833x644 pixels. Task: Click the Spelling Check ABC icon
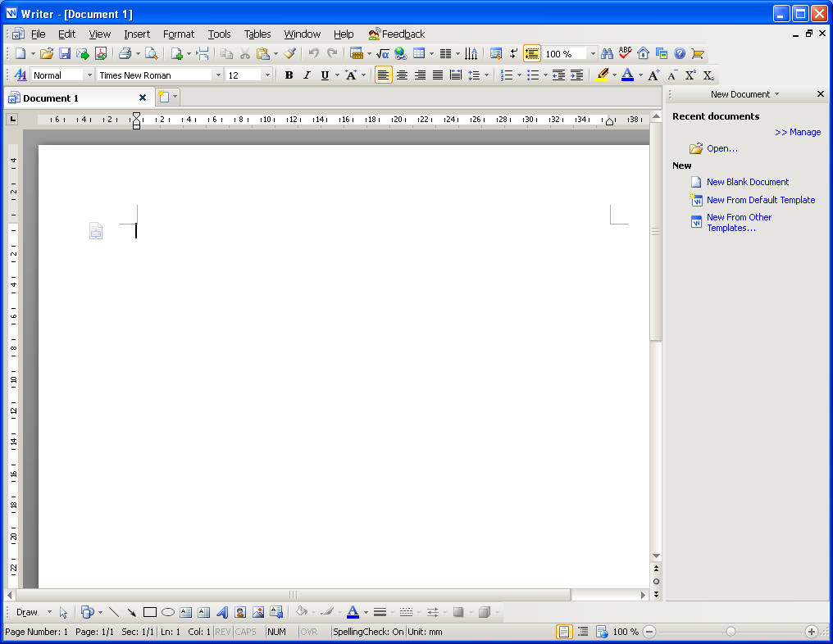tap(626, 54)
